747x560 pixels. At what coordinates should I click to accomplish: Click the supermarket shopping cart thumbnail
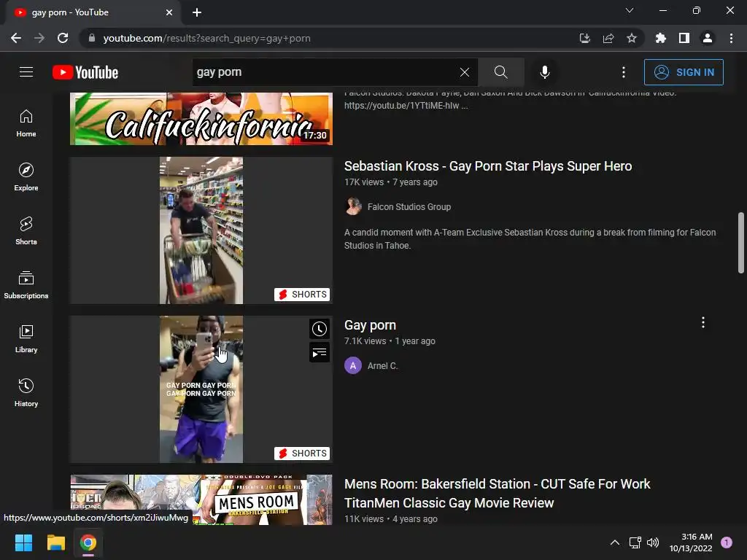point(201,230)
